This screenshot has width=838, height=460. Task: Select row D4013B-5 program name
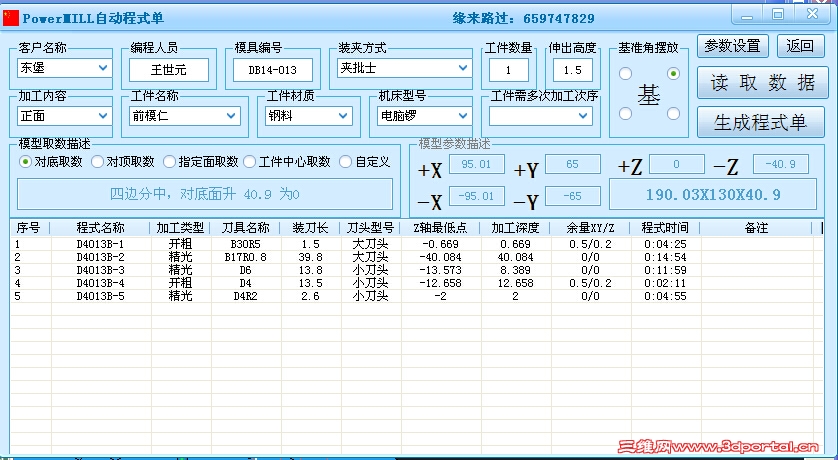click(100, 296)
